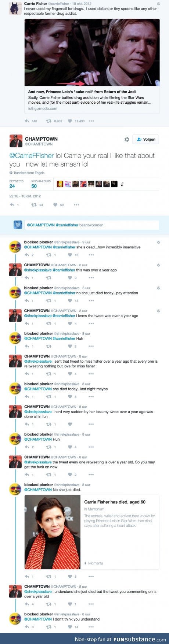Retweet blocked plonker's "No she just died" tweet
The image size is (169, 644).
[x=48, y=577]
